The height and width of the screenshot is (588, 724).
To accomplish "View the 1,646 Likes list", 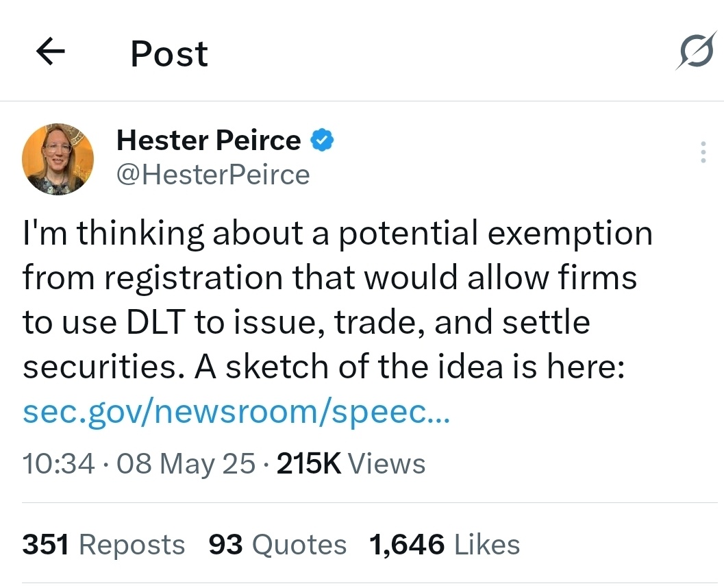I will (x=444, y=543).
